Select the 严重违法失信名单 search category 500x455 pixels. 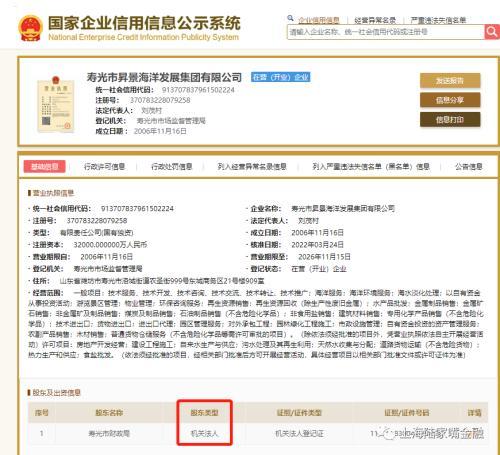coord(438,20)
